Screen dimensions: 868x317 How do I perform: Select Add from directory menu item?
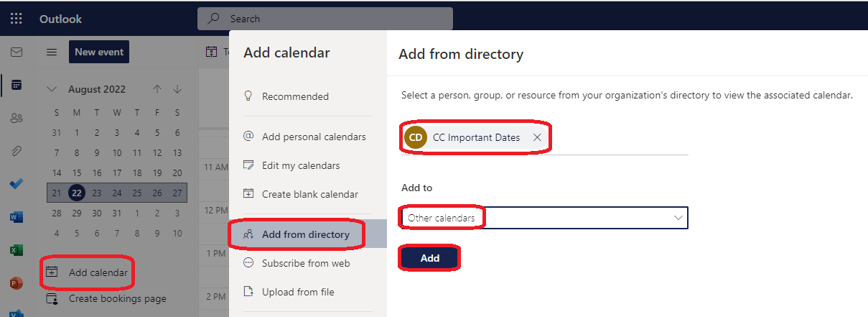click(x=308, y=234)
